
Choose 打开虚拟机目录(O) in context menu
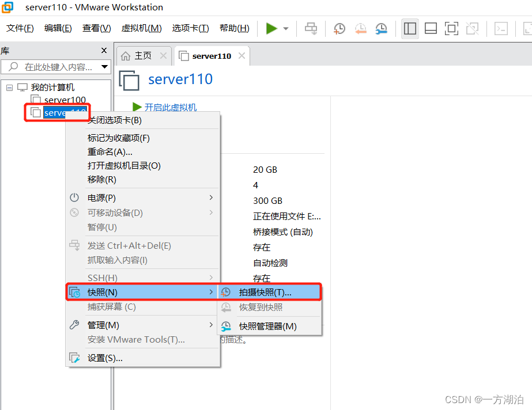(143, 166)
